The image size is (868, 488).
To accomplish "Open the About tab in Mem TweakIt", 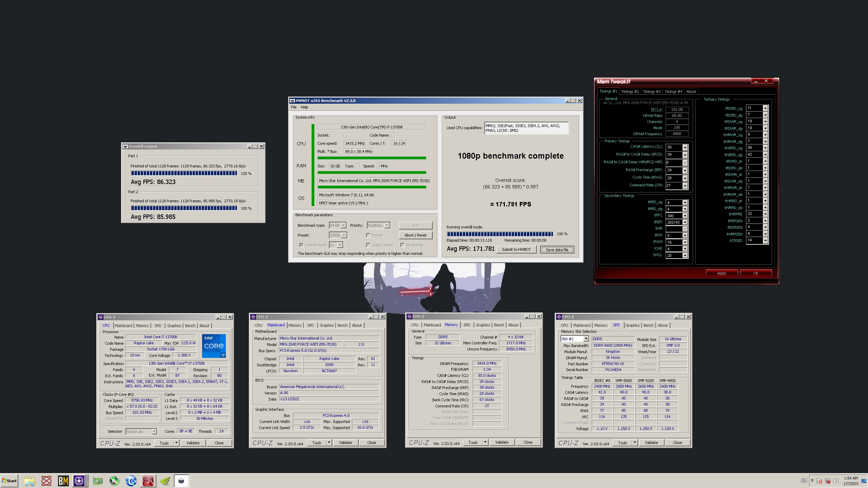I will point(691,91).
